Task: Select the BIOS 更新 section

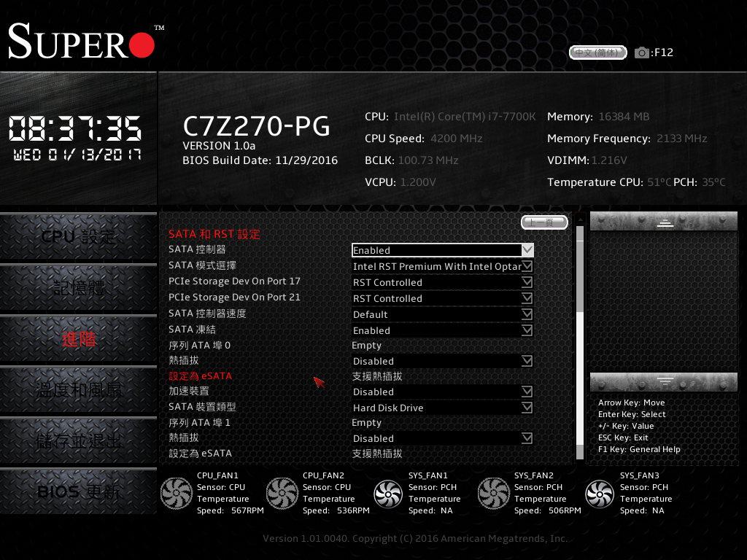Action: [78, 491]
